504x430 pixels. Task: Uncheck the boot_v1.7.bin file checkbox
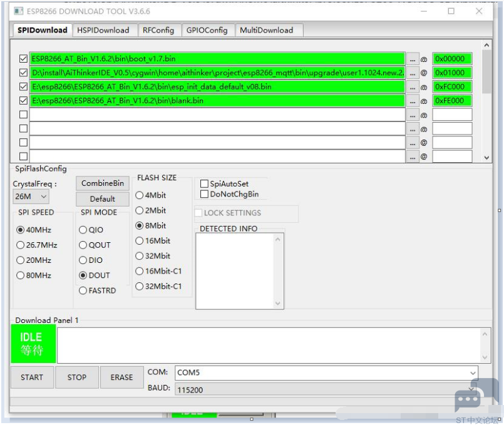coord(23,59)
